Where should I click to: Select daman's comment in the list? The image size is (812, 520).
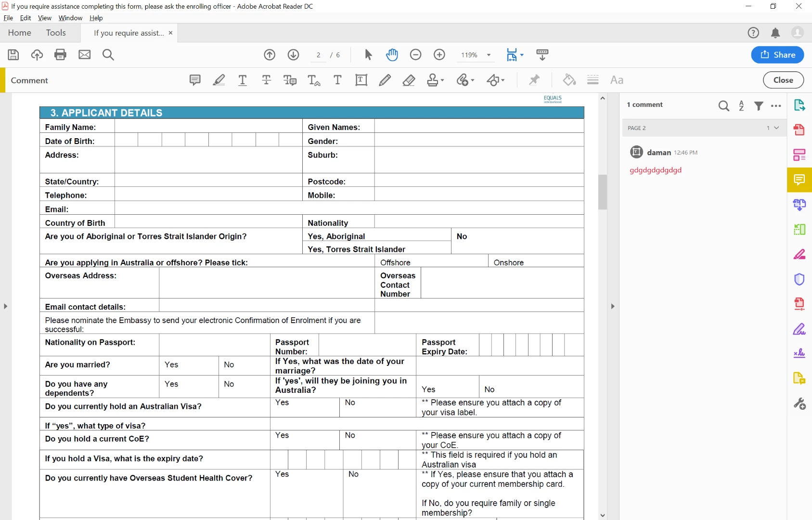click(x=703, y=161)
